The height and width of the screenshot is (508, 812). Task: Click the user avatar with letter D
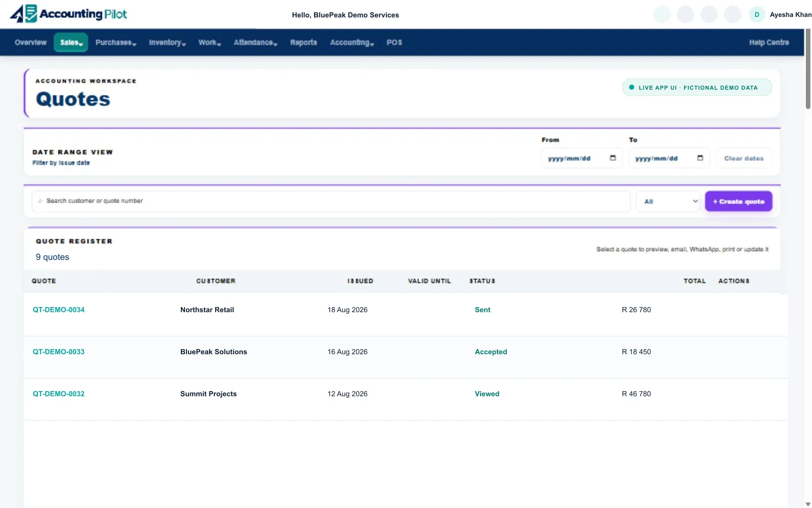click(757, 14)
